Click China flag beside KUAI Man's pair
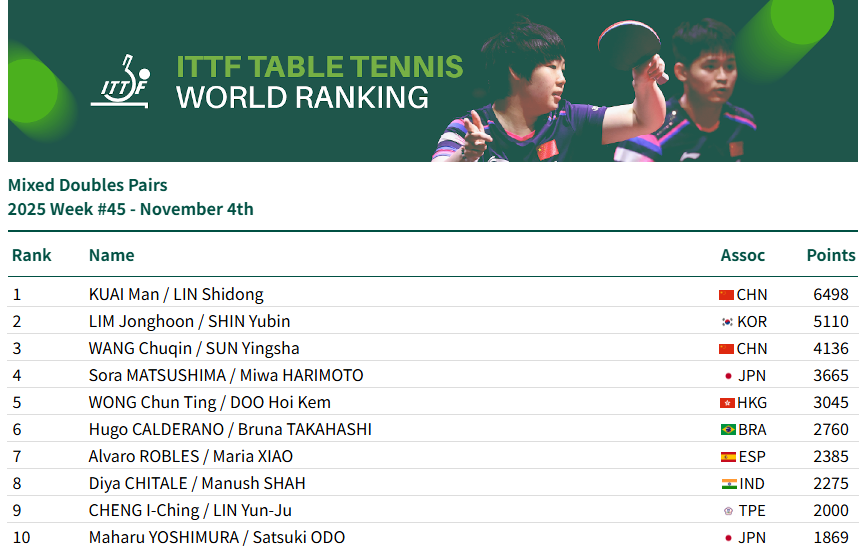The width and height of the screenshot is (866, 549). [726, 295]
